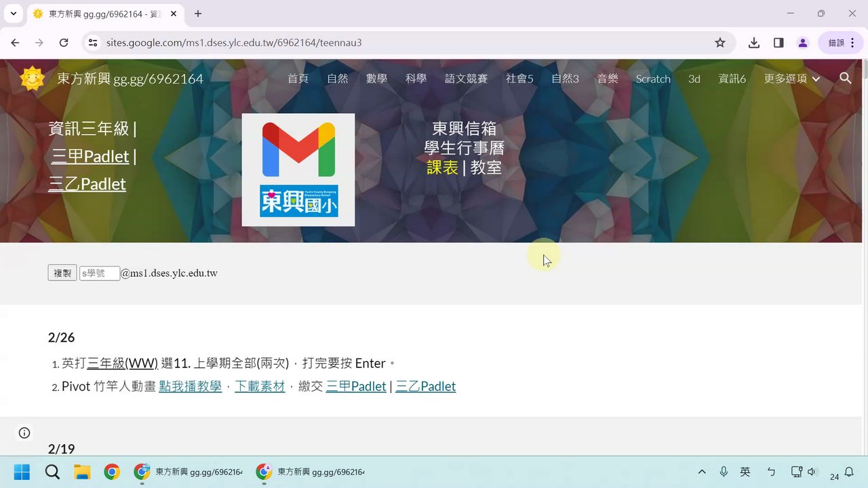The image size is (868, 488).
Task: Open the Windows Start button
Action: pos(22,472)
